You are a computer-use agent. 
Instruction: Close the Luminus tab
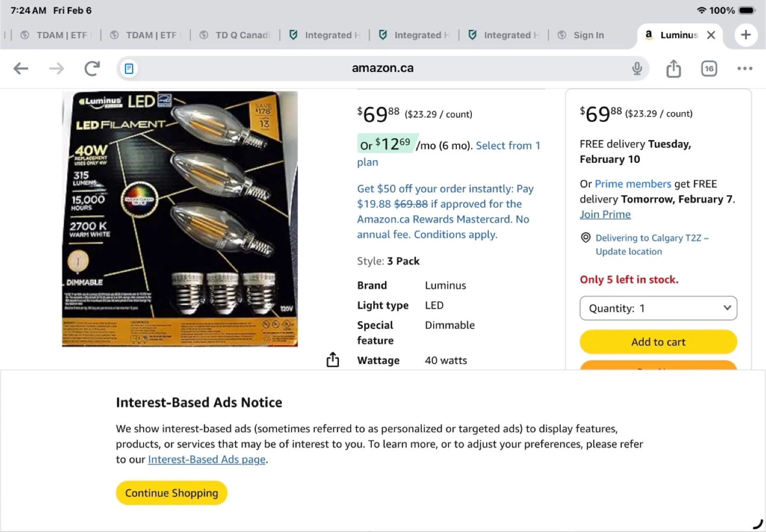(x=711, y=35)
